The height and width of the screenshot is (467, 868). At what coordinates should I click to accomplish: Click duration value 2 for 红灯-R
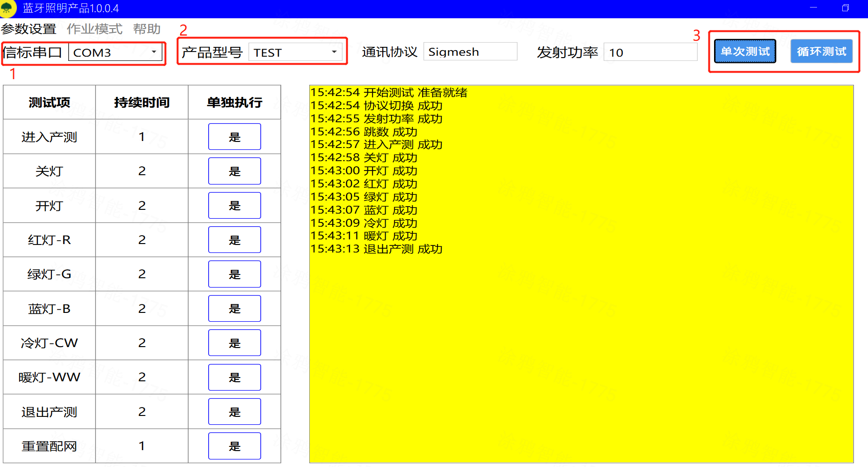point(142,240)
